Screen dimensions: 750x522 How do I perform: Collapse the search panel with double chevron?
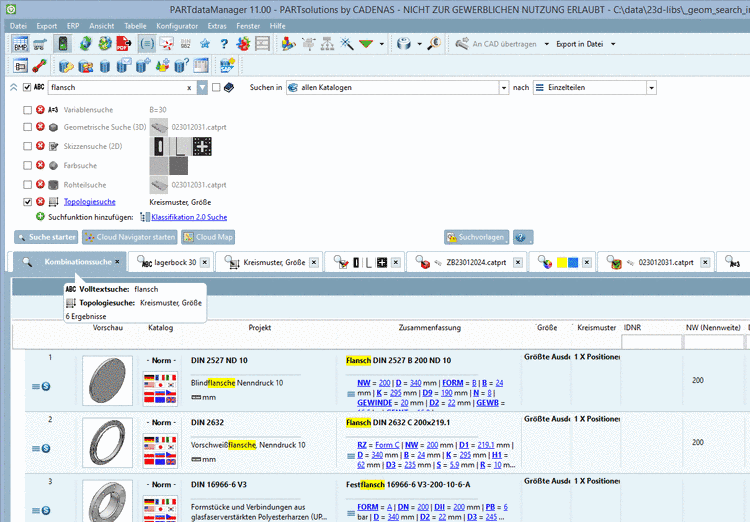tap(13, 87)
